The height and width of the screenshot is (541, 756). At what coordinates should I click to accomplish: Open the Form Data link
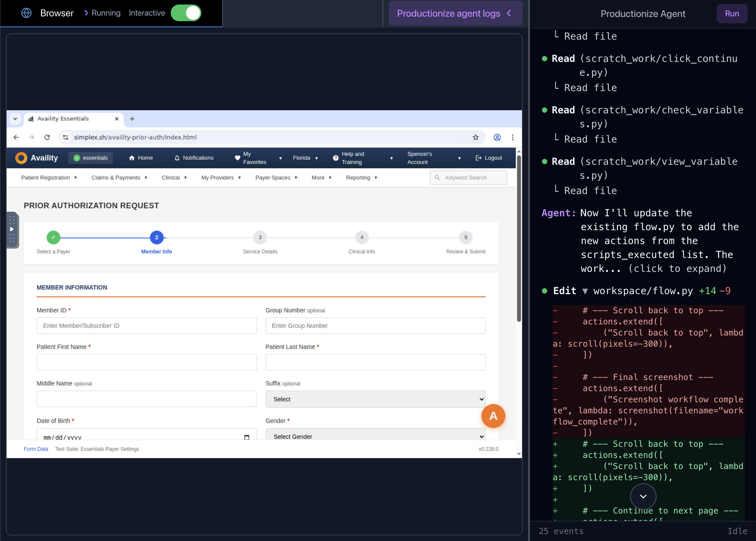click(x=36, y=449)
